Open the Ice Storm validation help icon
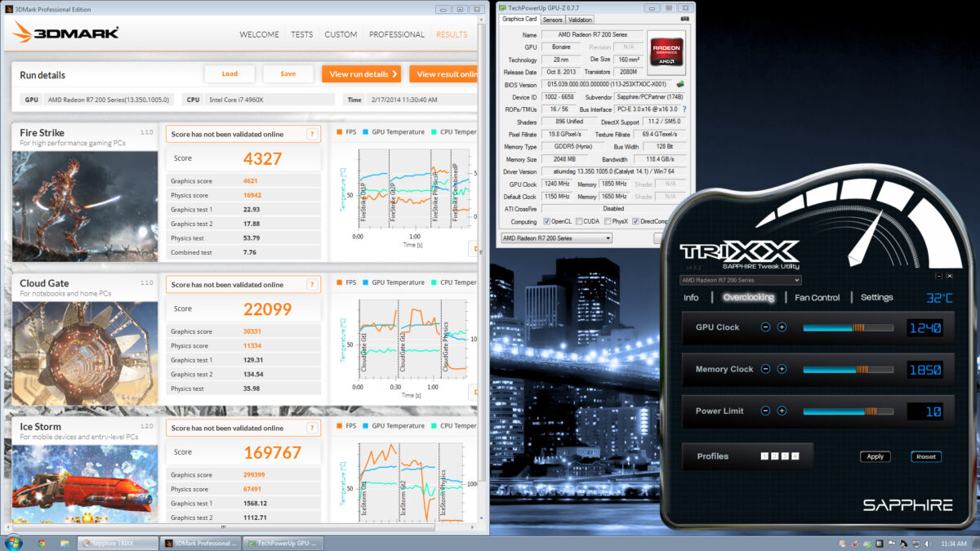The height and width of the screenshot is (551, 980). (312, 428)
